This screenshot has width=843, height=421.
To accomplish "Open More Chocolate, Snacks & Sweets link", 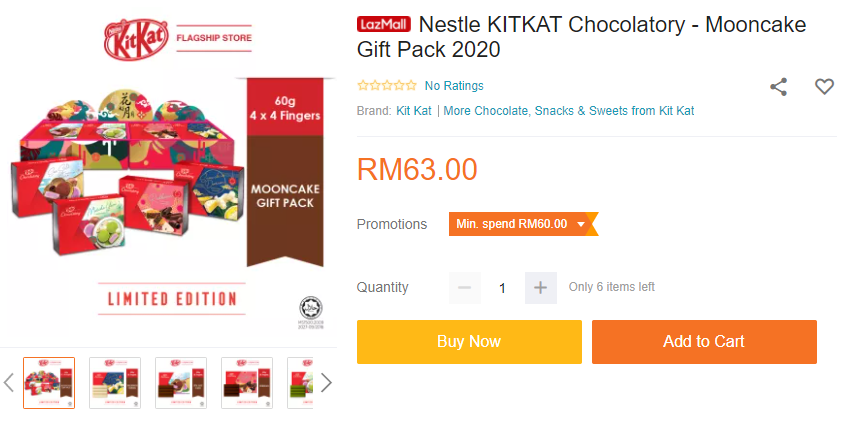I will pyautogui.click(x=568, y=111).
